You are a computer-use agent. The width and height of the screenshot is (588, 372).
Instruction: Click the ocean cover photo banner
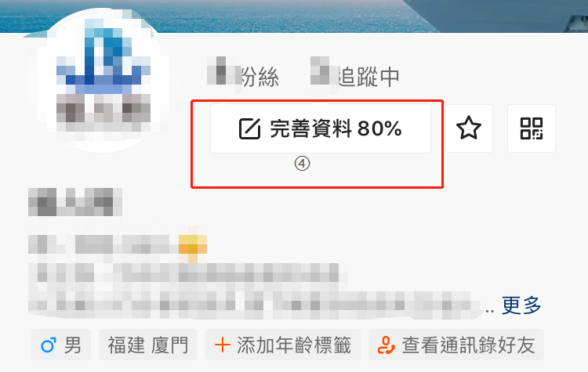pyautogui.click(x=294, y=16)
